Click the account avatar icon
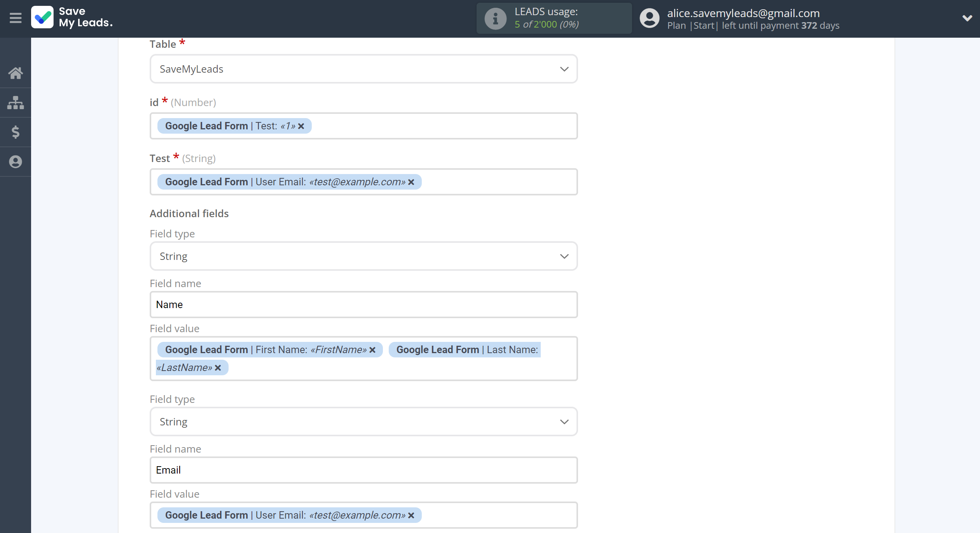Viewport: 980px width, 533px height. (x=649, y=18)
